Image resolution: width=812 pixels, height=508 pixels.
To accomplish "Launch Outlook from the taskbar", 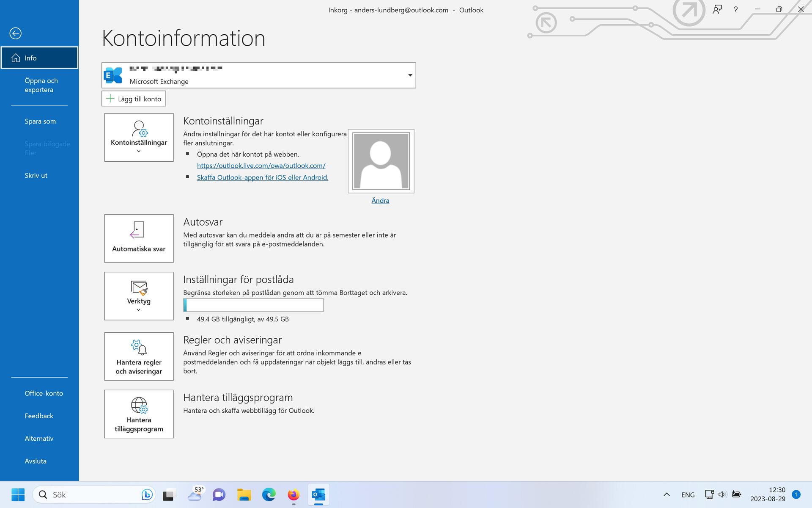I will point(318,494).
